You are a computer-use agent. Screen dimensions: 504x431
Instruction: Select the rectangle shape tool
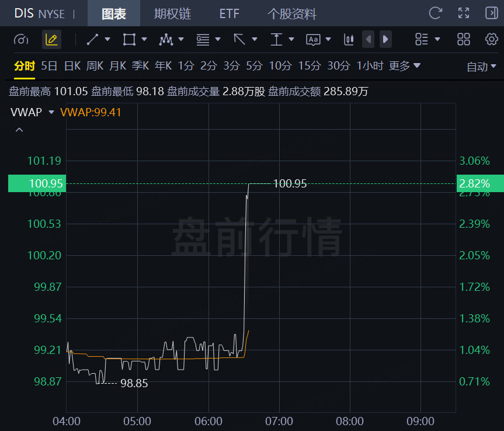(x=129, y=40)
